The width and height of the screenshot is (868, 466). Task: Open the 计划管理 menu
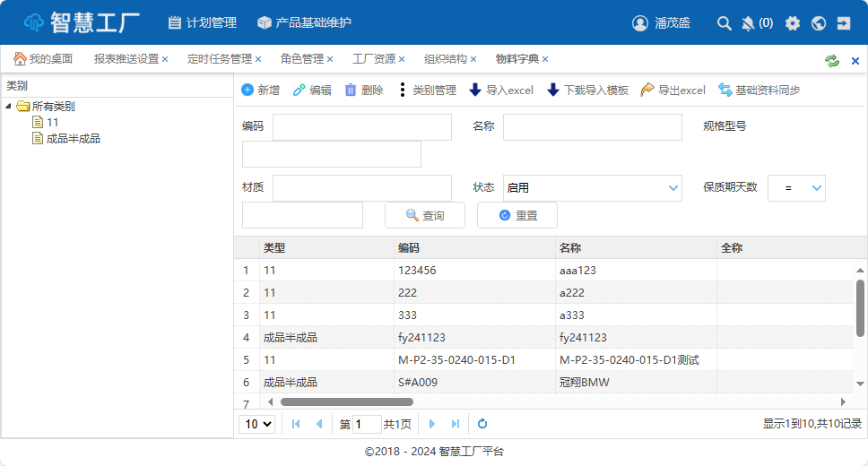(x=202, y=23)
